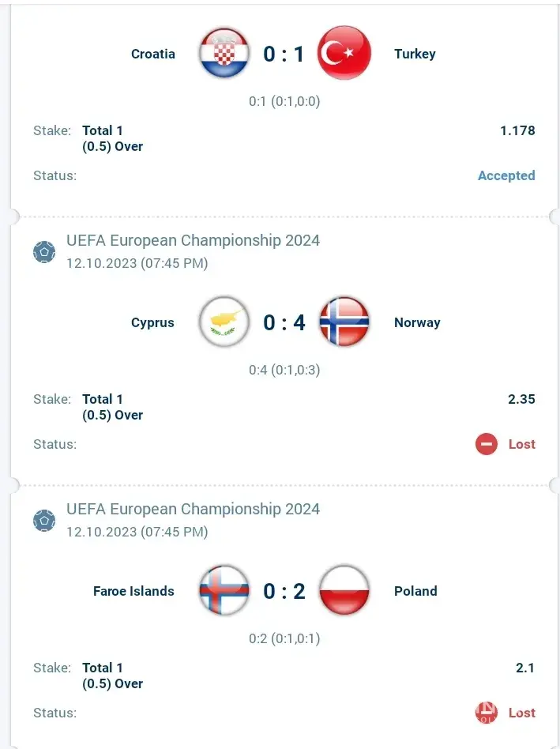Open the Accepted status link
560x749 pixels.
point(506,175)
